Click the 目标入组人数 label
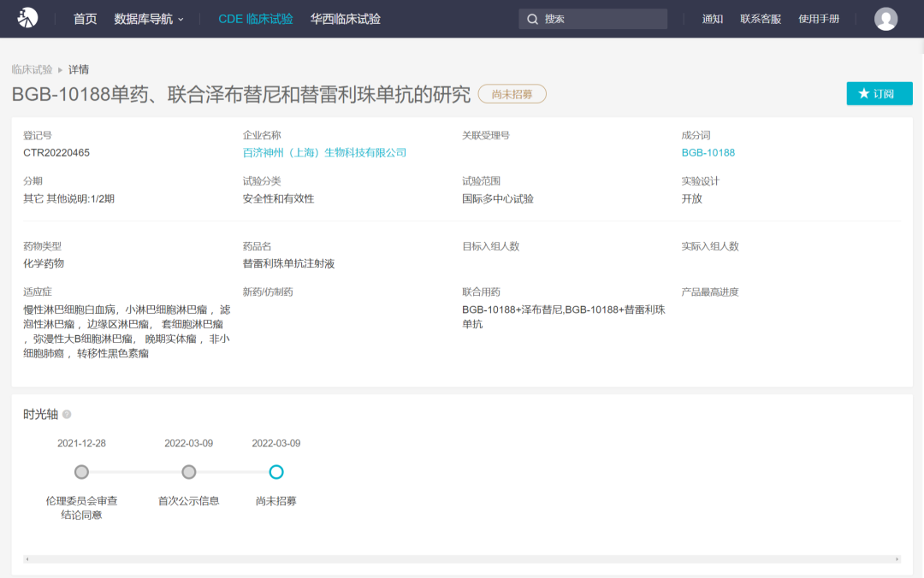 (490, 246)
